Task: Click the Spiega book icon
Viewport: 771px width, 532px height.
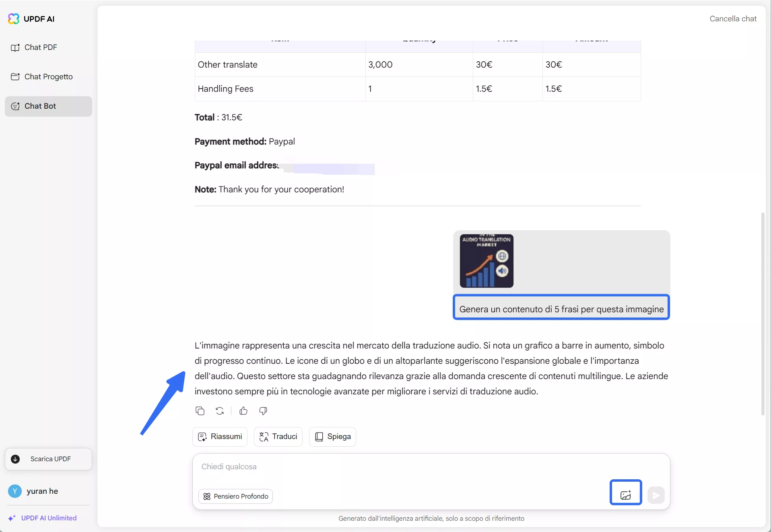Action: tap(319, 437)
